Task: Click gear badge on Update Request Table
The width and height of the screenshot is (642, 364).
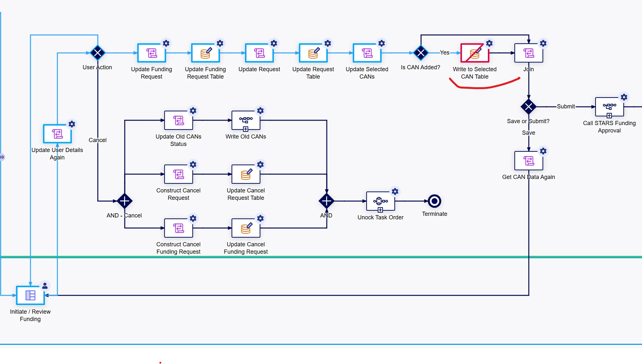Action: (328, 43)
